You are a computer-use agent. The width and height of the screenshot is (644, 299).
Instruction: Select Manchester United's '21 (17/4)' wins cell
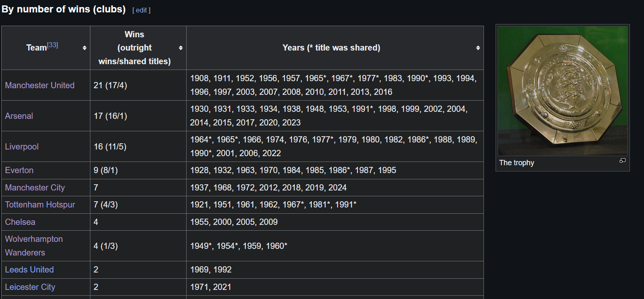tap(138, 85)
